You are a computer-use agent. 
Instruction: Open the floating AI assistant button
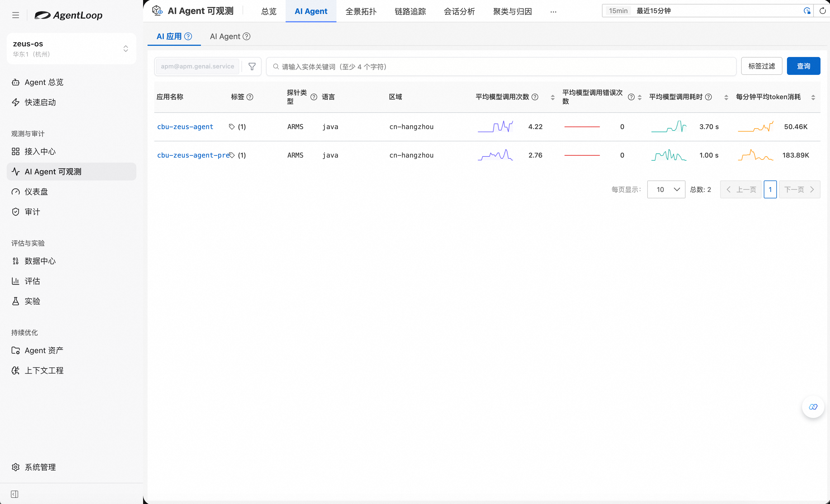813,407
